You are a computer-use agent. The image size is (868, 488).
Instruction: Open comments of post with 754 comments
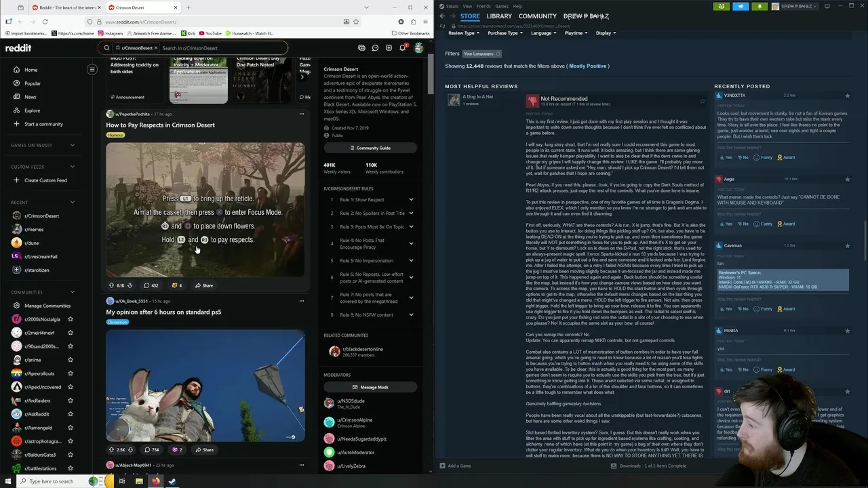pos(151,449)
